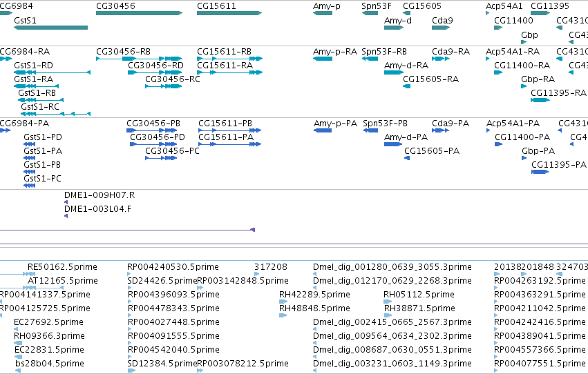This screenshot has height=374, width=588.
Task: Select the Amy-d gene label
Action: click(x=398, y=20)
